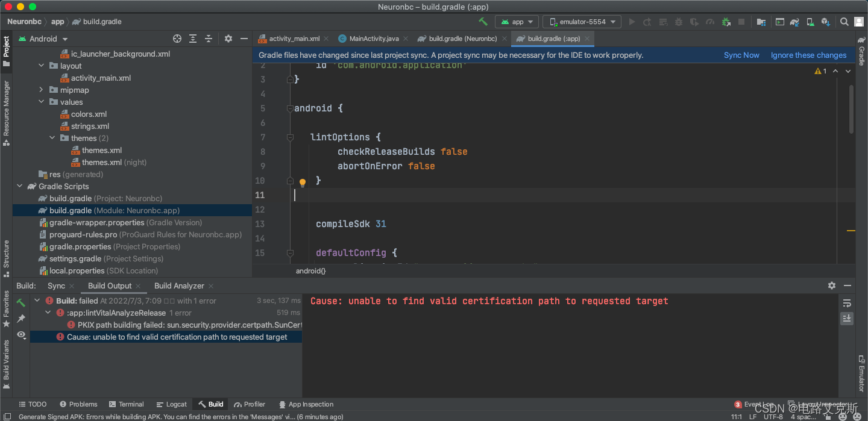Select the PKIX path building failed row
868x421 pixels.
184,325
